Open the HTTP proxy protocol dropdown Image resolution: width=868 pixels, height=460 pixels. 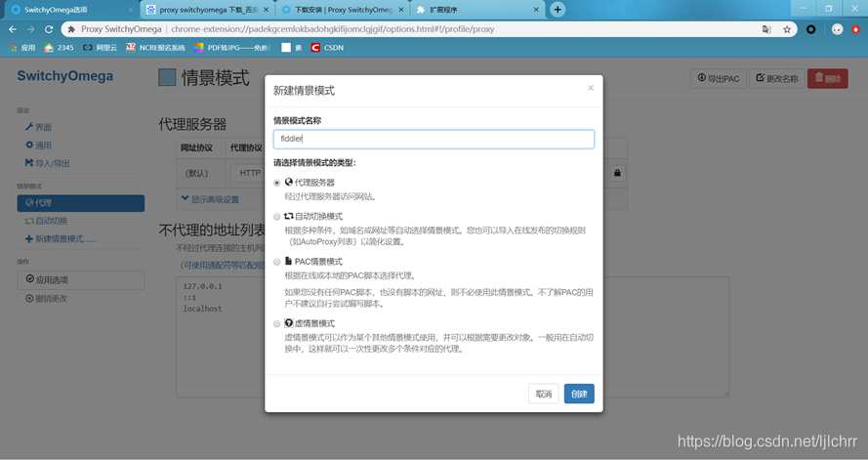click(247, 173)
